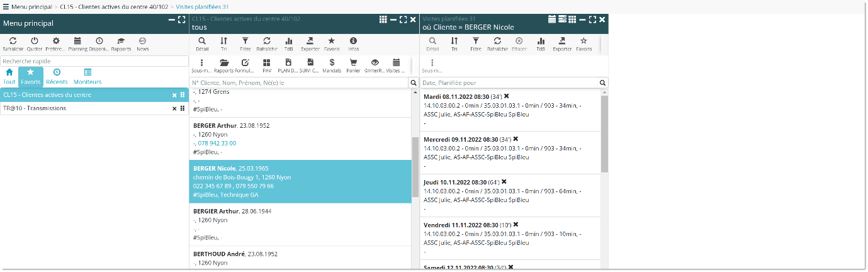The width and height of the screenshot is (868, 272).
Task: Click Infos icon in clients toolbar
Action: [353, 43]
